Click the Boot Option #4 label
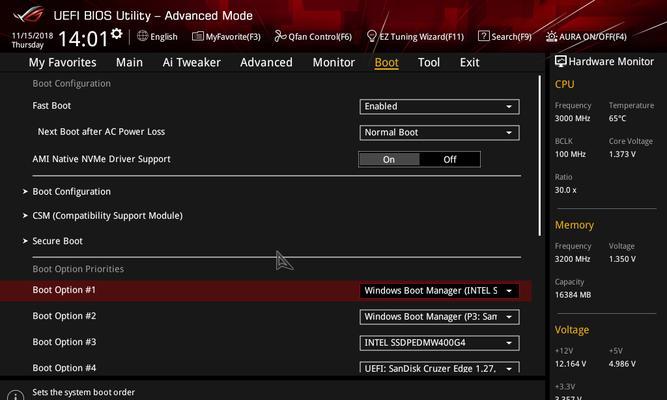The image size is (667, 400). [x=64, y=368]
